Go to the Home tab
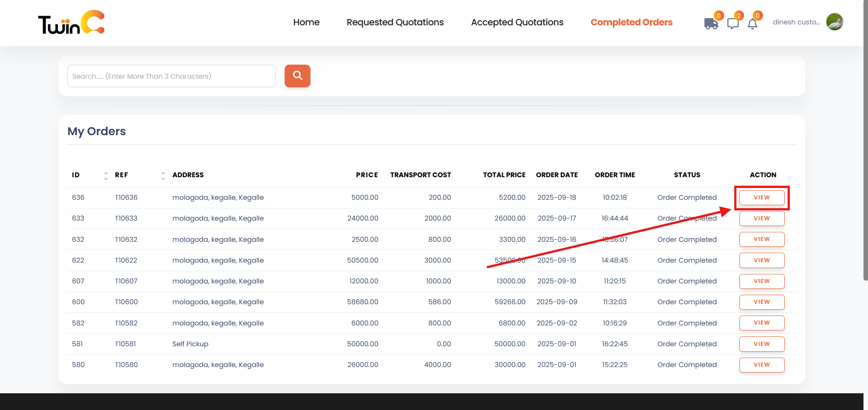Screen dimensions: 868x410 click(x=306, y=22)
